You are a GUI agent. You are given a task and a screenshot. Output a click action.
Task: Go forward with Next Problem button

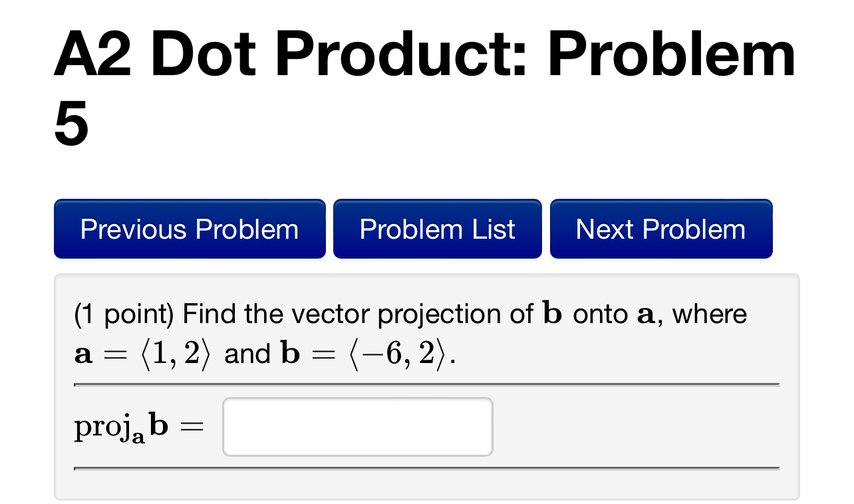point(660,229)
